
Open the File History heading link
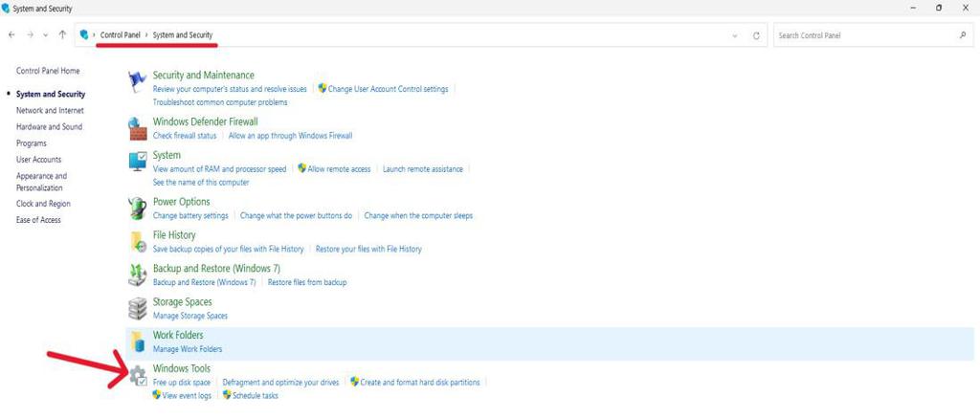(174, 235)
